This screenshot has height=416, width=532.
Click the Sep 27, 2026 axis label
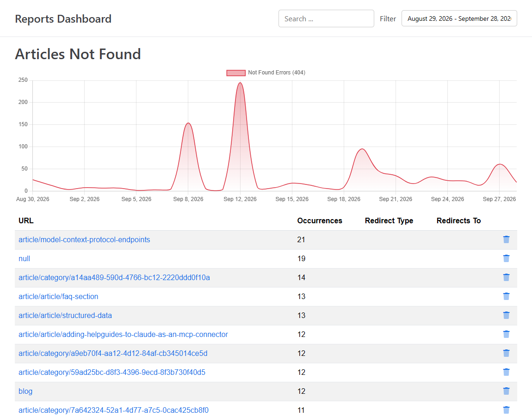[x=499, y=199]
